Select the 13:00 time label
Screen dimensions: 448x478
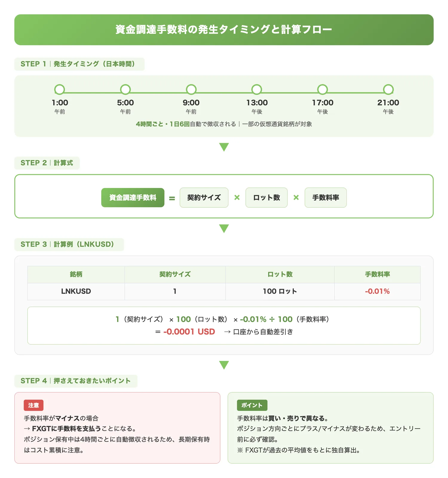pos(257,103)
